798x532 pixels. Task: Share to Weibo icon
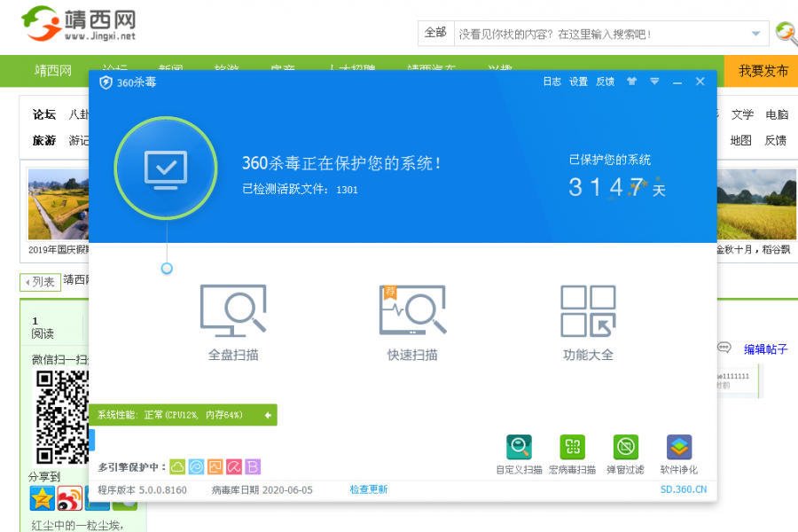tap(70, 498)
